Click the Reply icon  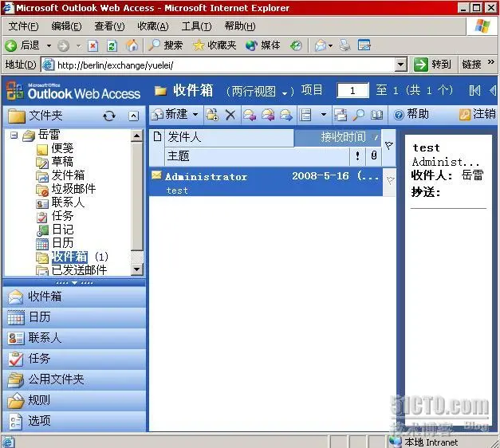click(250, 115)
